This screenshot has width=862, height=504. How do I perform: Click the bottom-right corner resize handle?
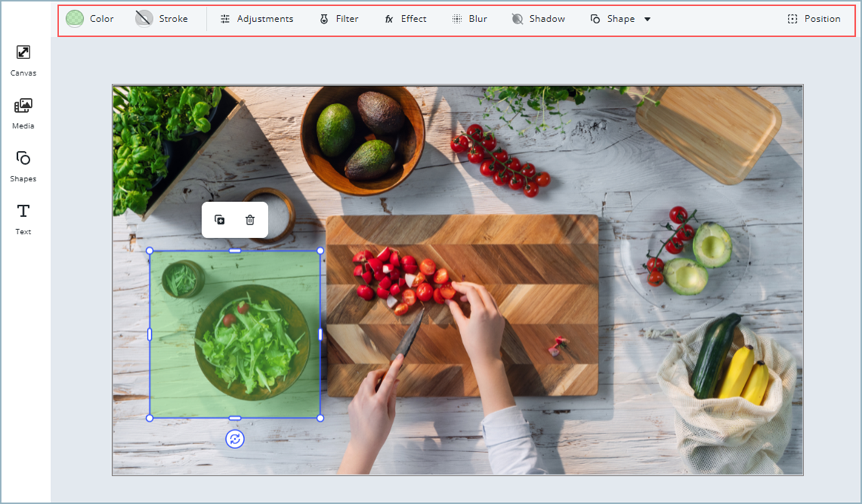320,417
